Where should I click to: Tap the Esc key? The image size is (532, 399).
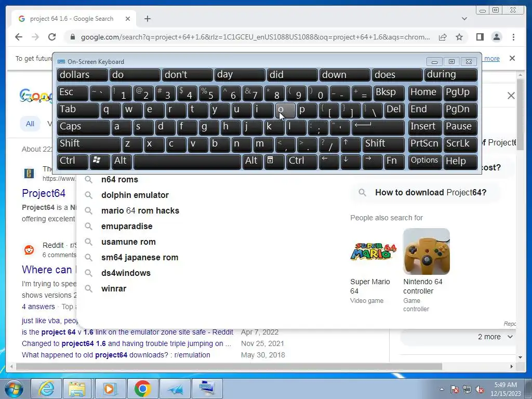tap(73, 93)
